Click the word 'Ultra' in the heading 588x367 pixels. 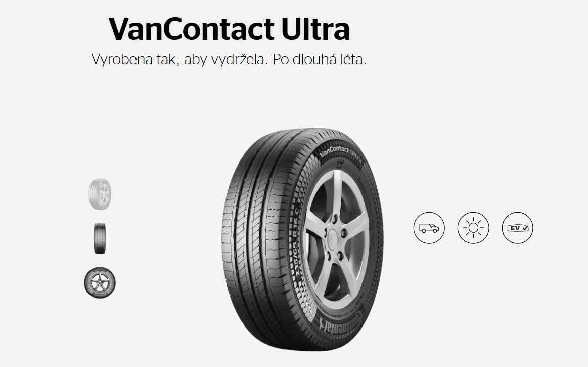click(315, 29)
